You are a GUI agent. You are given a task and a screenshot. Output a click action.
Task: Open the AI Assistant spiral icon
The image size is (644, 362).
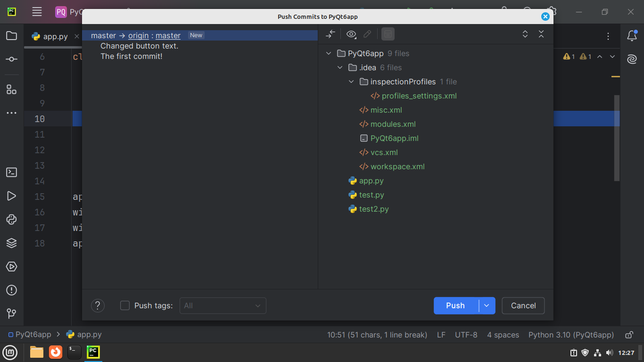pos(632,59)
